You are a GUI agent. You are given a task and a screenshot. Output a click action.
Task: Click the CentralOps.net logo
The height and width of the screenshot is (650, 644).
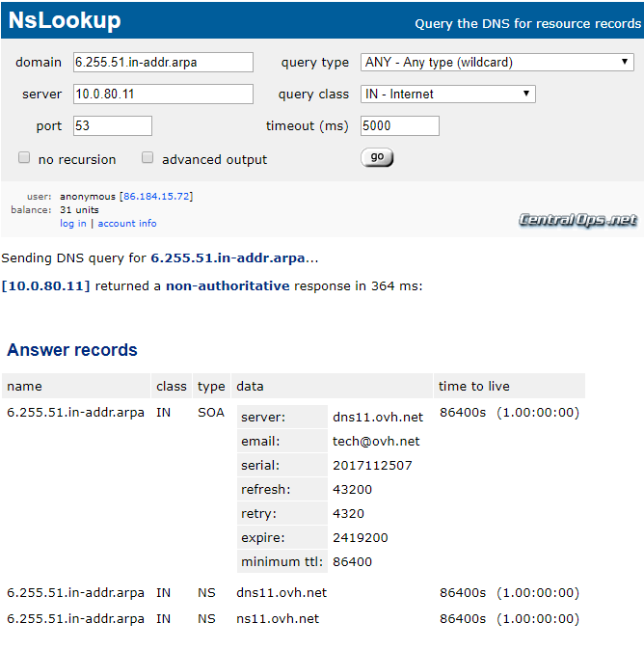(577, 220)
